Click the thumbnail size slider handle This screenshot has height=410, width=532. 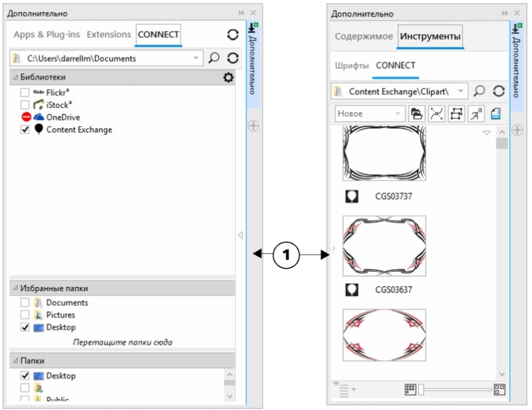coord(421,389)
